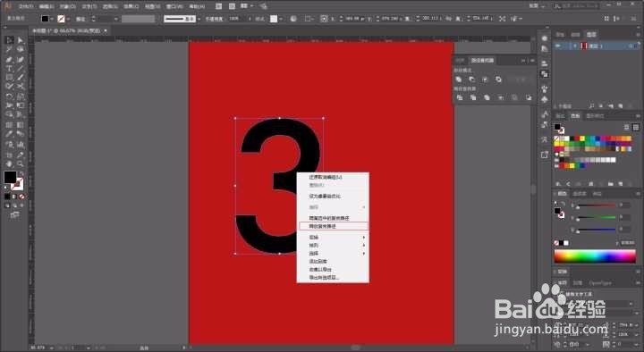Image resolution: width=644 pixels, height=352 pixels.
Task: Open graphic style dropdown in control bar
Action: (281, 19)
